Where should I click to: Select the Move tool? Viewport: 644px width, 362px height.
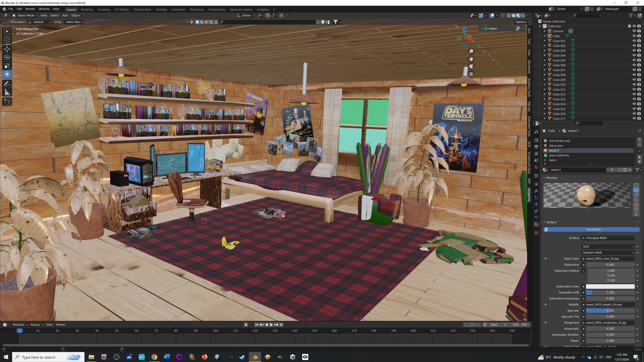(7, 49)
